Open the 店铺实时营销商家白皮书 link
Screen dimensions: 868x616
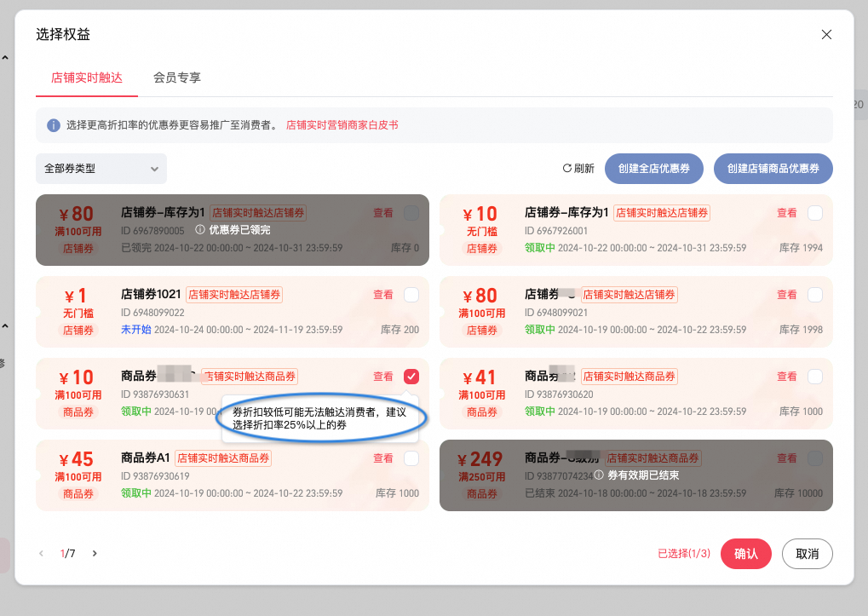click(x=342, y=125)
